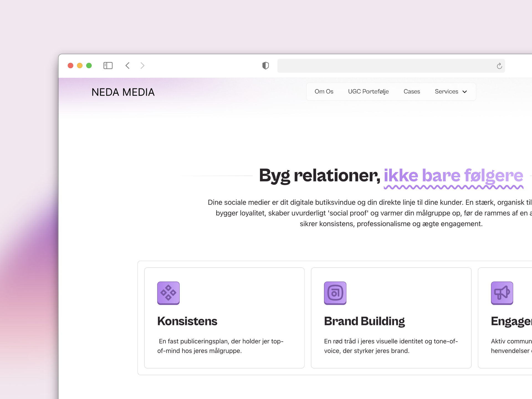Reload the page using refresh icon

click(x=499, y=66)
